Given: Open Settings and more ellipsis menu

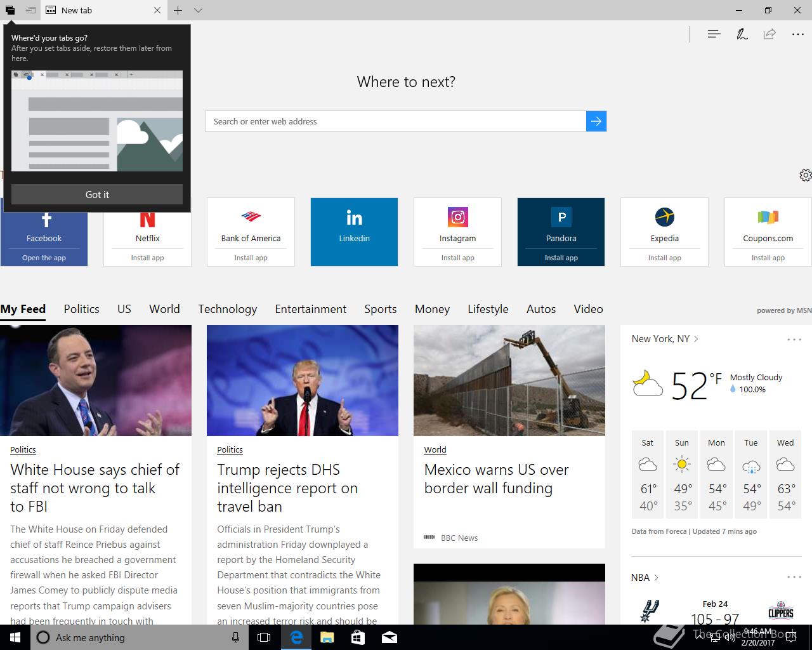Looking at the screenshot, I should click(x=798, y=34).
